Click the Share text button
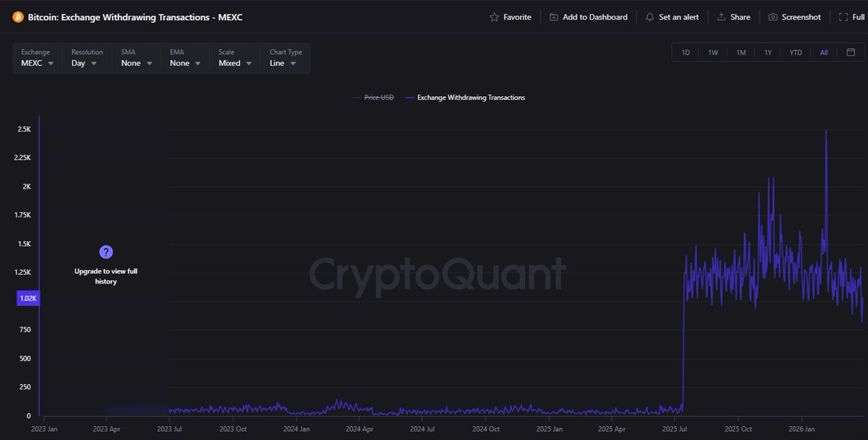The width and height of the screenshot is (868, 440). pyautogui.click(x=741, y=17)
